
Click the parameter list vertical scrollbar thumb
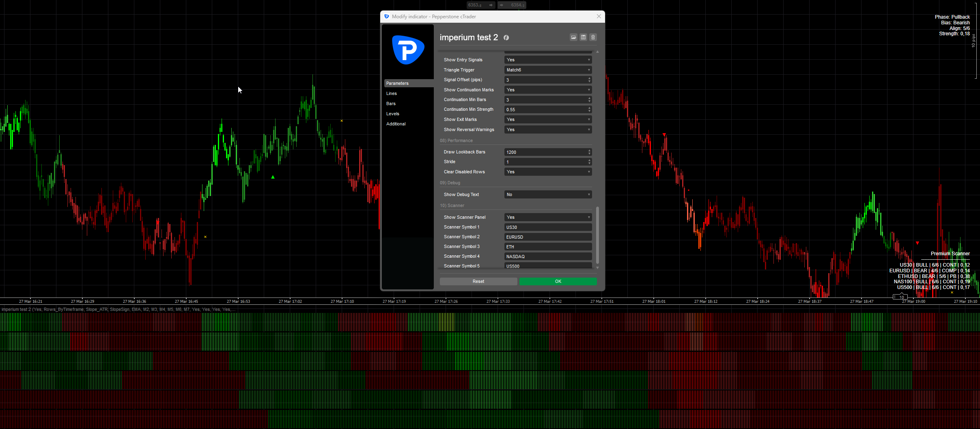(x=597, y=235)
